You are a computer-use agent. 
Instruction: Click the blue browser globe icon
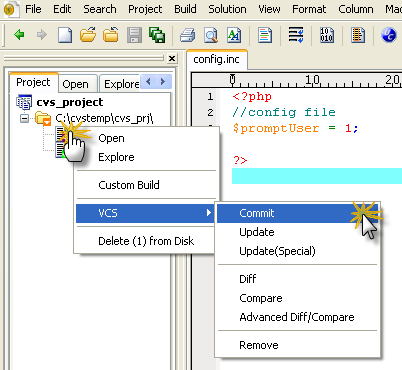pos(389,35)
